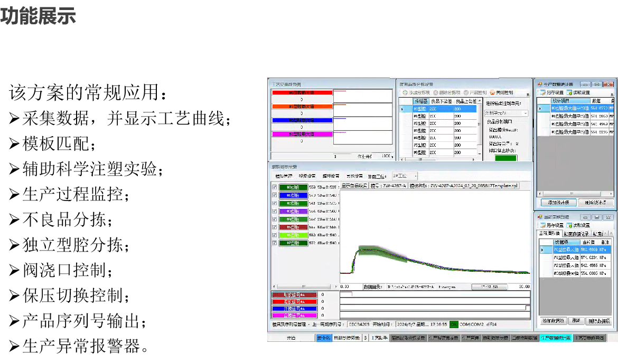Image resolution: width=618 pixels, height=364 pixels.
Task: Toggle the #4型腔 curve checkbox
Action: (x=274, y=219)
